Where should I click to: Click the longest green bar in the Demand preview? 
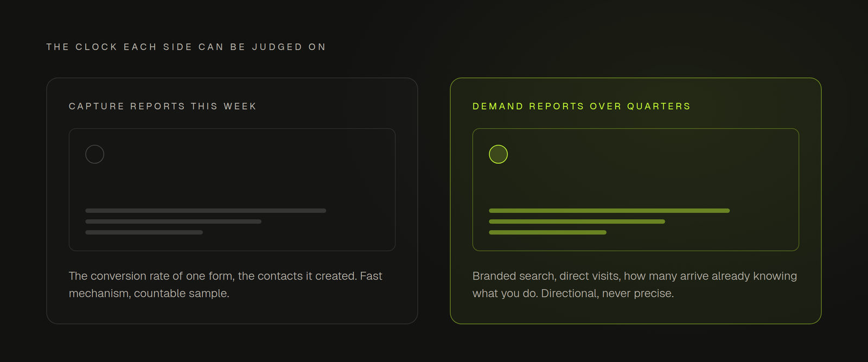[x=609, y=211]
